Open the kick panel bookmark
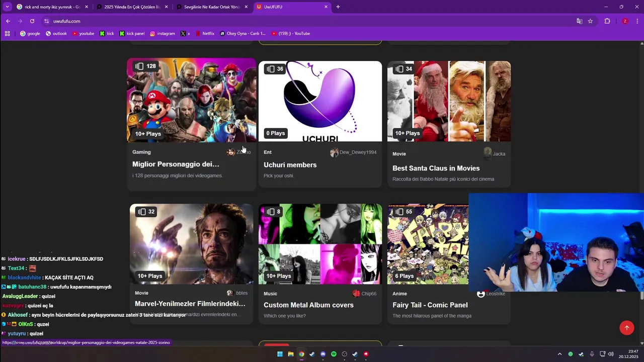Image resolution: width=644 pixels, height=362 pixels. point(132,34)
